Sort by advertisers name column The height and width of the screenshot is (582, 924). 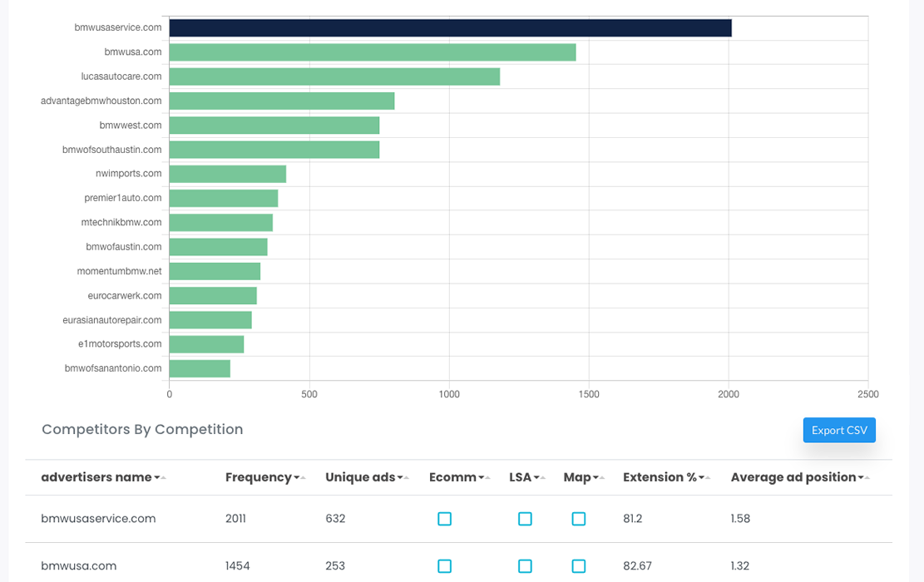click(103, 477)
